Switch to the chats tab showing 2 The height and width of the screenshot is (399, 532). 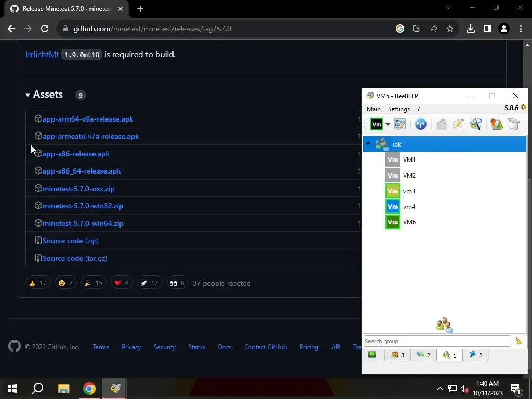(423, 355)
